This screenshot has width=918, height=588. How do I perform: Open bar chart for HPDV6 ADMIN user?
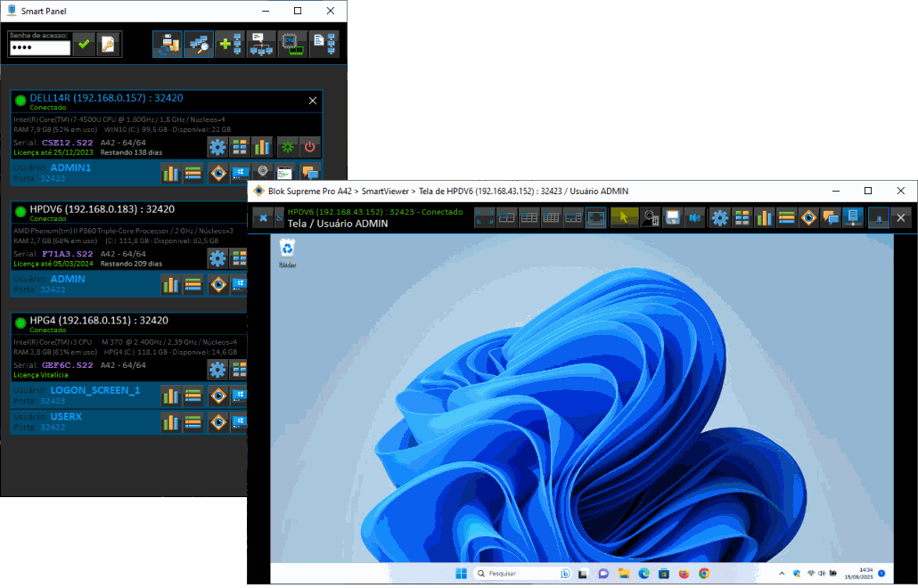click(x=170, y=284)
